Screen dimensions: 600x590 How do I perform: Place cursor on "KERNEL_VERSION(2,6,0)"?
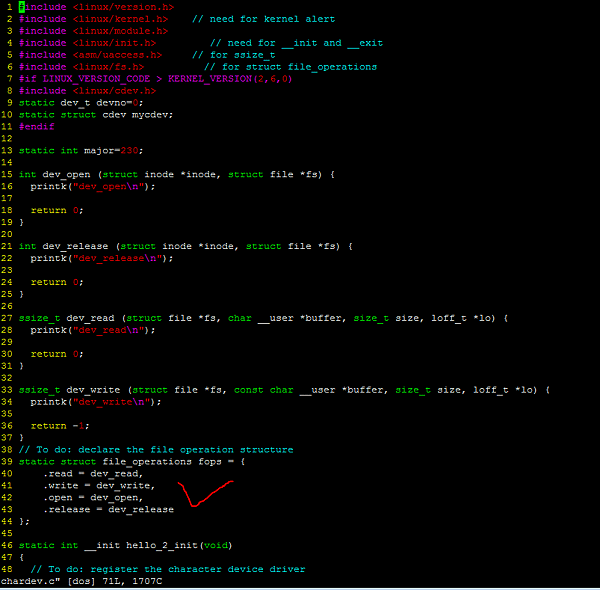pyautogui.click(x=230, y=79)
